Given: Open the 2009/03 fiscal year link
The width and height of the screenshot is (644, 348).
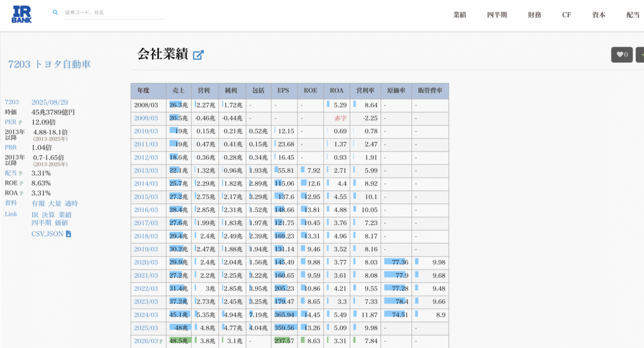Looking at the screenshot, I should point(146,118).
